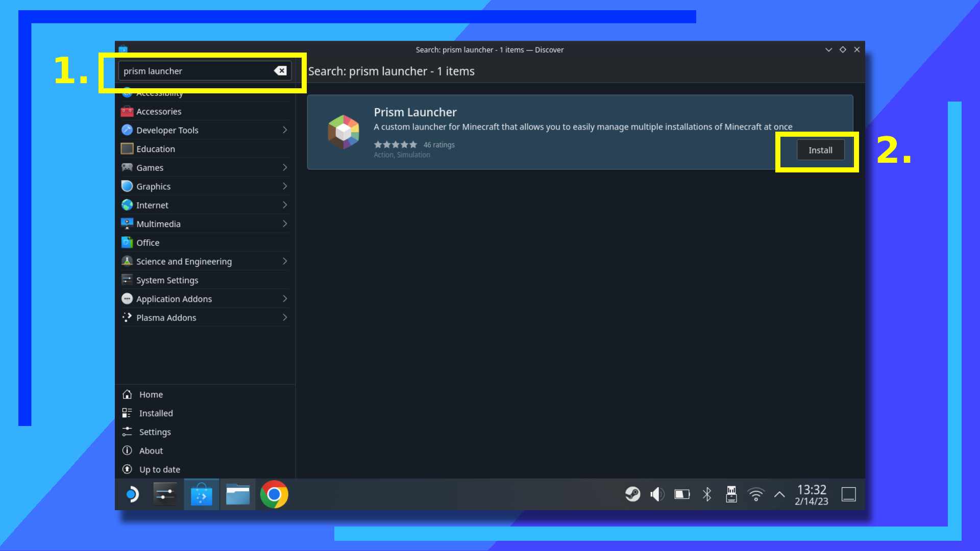
Task: Open the Games category icon
Action: click(x=127, y=167)
